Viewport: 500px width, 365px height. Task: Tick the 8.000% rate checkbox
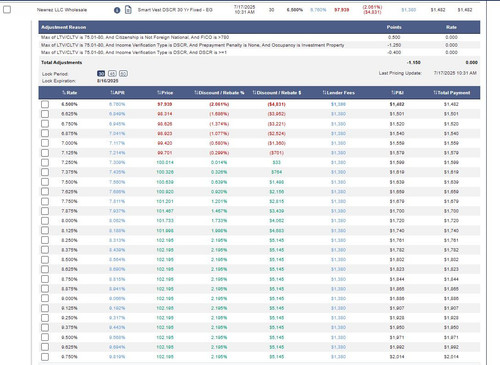[x=45, y=221]
